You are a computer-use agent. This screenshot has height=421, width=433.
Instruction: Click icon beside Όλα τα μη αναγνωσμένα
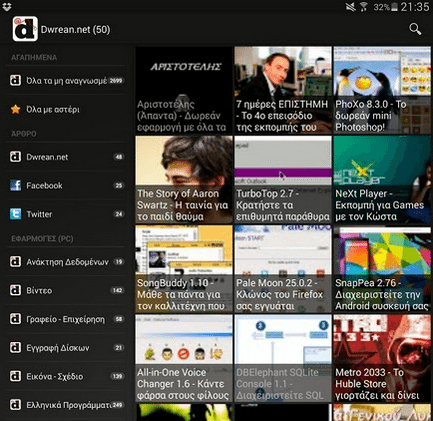tap(15, 80)
